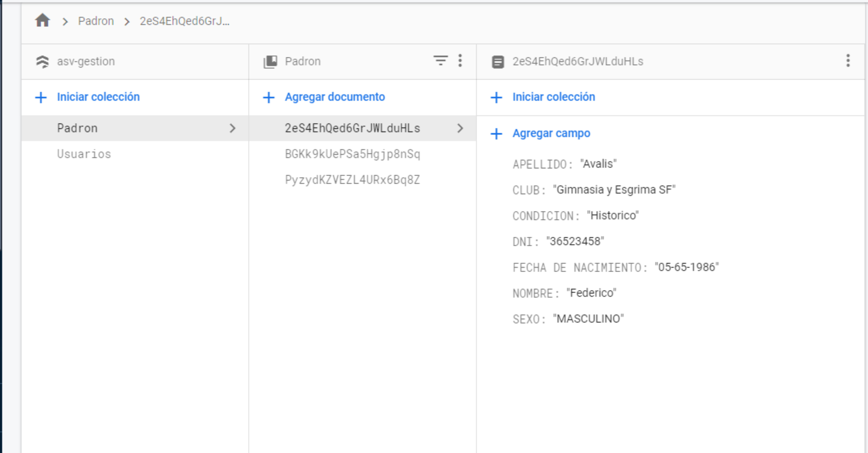Click the SEXO value "MASCULINO"
The image size is (868, 453).
coord(588,319)
